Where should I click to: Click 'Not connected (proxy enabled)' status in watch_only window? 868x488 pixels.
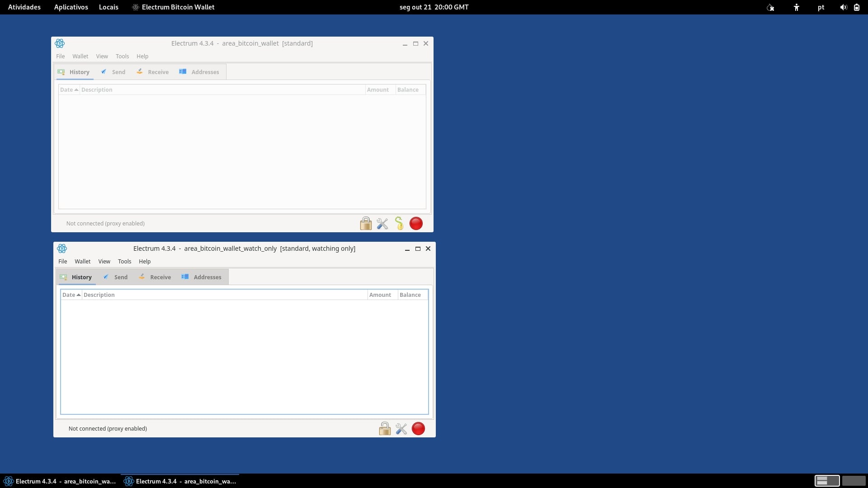coord(108,429)
